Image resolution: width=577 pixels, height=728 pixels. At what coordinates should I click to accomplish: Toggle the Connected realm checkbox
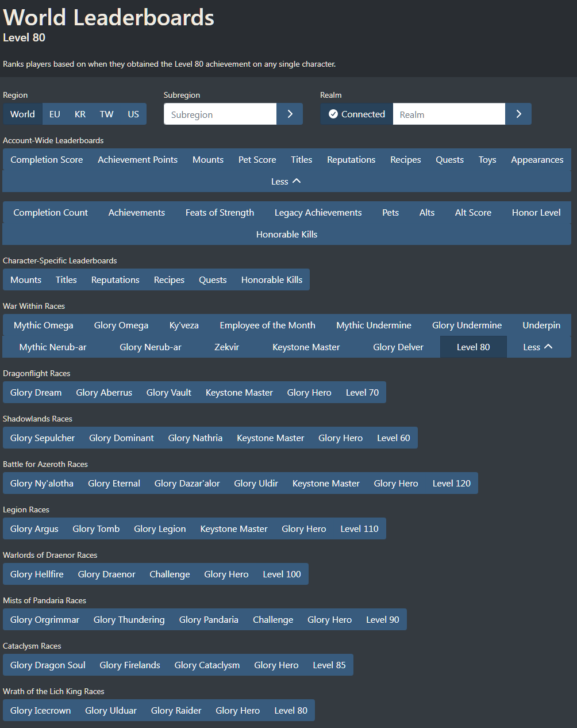point(357,114)
